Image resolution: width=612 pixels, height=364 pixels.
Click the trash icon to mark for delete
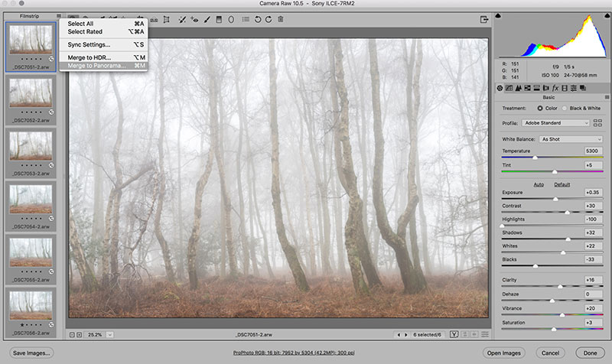[281, 19]
